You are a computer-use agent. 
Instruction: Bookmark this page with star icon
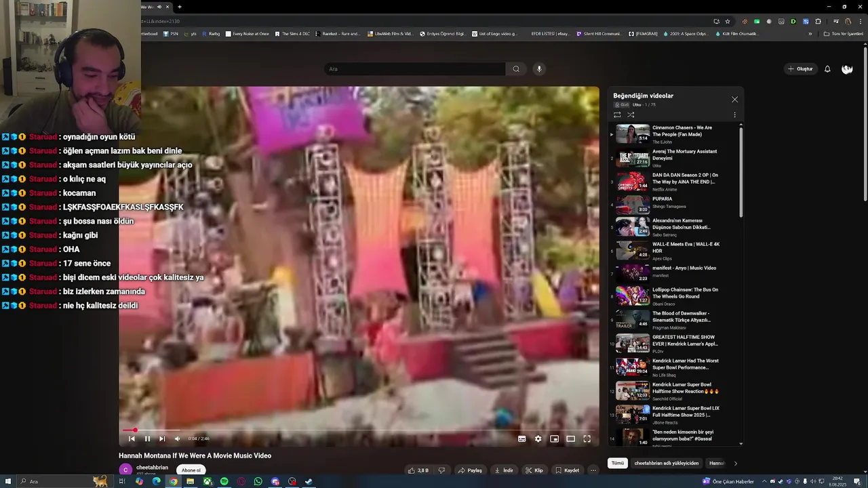[x=728, y=21]
